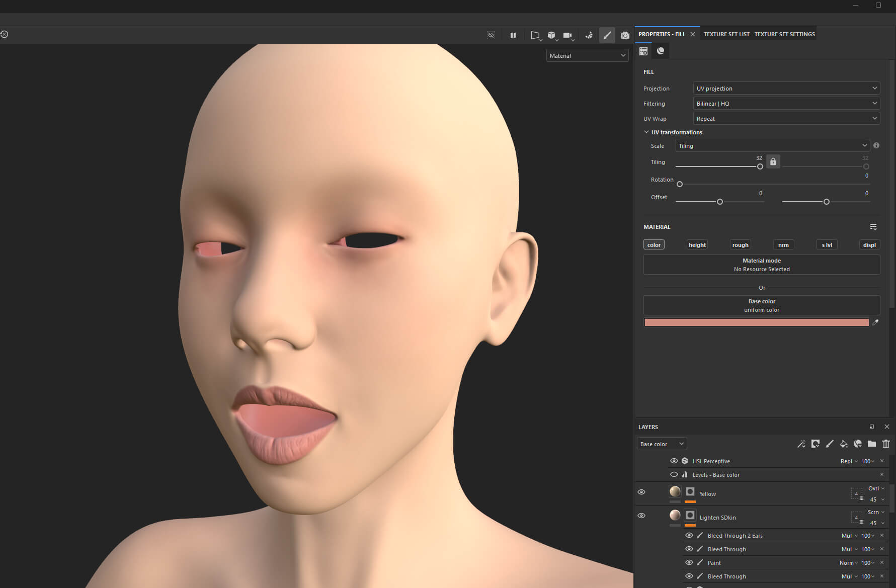Screen dimensions: 896x588
Task: Create a new folder in Layers
Action: [872, 444]
